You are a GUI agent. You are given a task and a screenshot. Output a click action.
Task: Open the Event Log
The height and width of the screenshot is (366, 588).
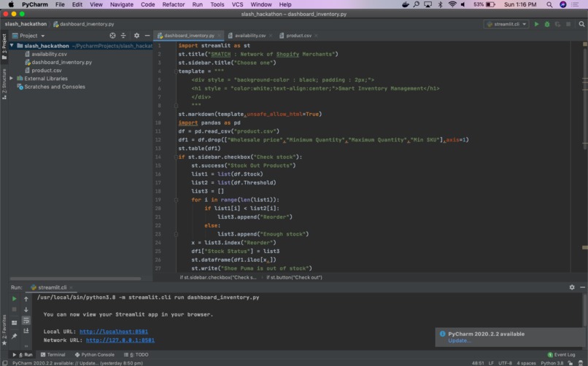(x=562, y=355)
